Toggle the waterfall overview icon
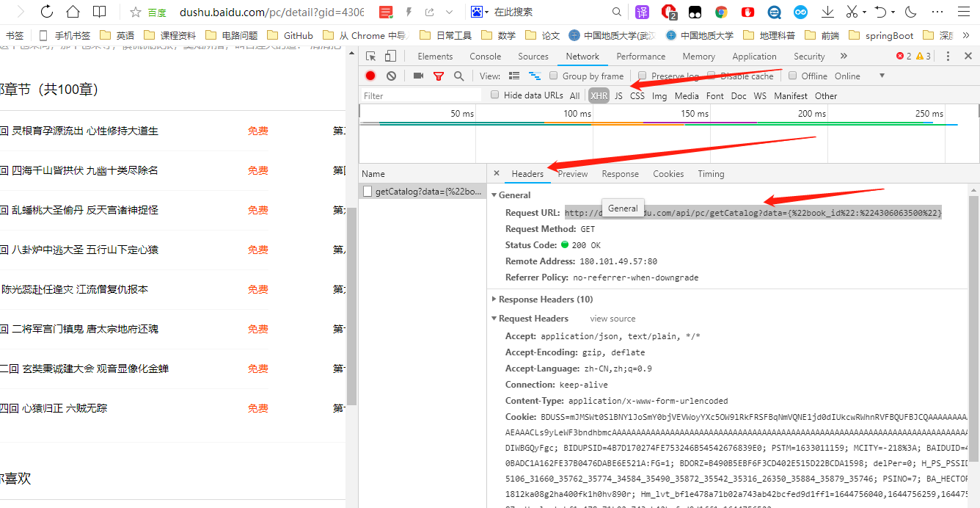Viewport: 980px width, 508px height. pos(535,76)
